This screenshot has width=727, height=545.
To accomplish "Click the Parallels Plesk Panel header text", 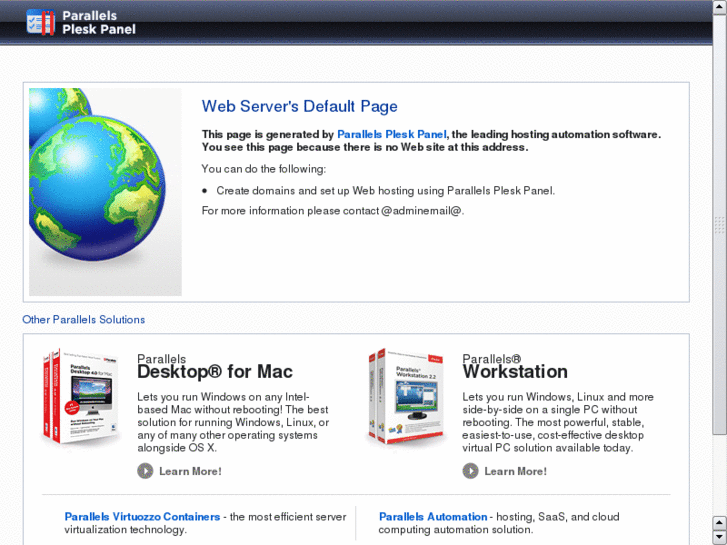I will [98, 23].
